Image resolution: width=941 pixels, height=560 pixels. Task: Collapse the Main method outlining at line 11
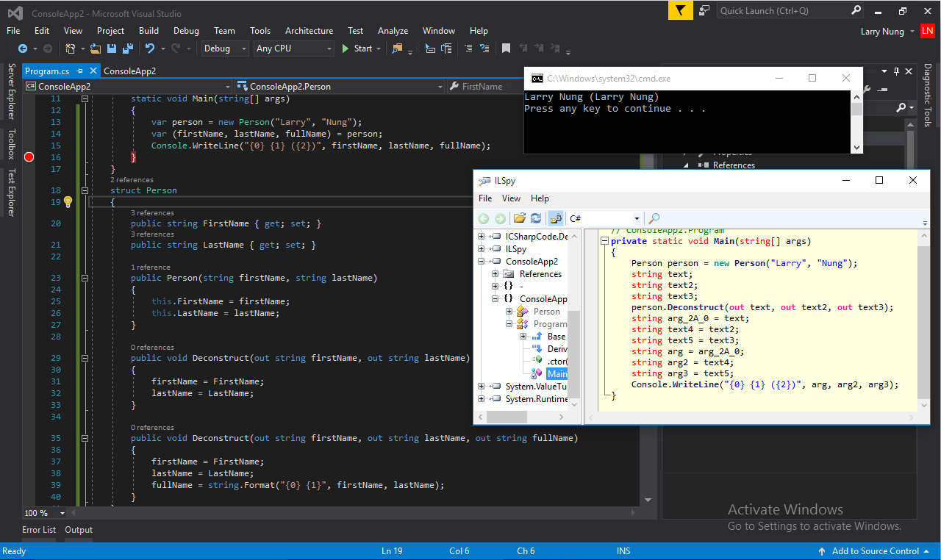(85, 98)
